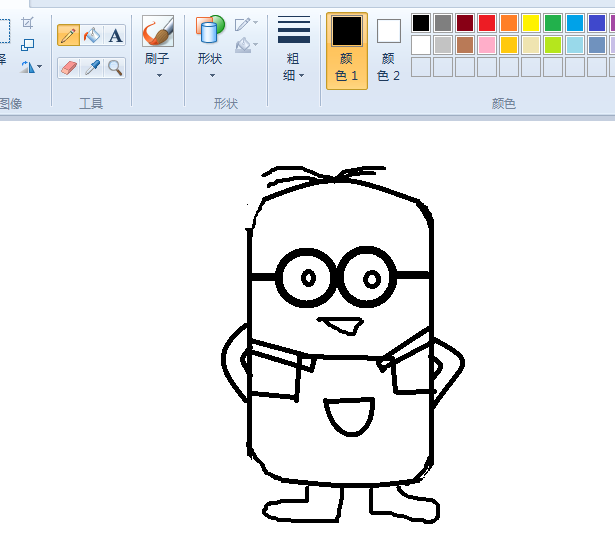Select the Fill with color bucket tool

92,35
